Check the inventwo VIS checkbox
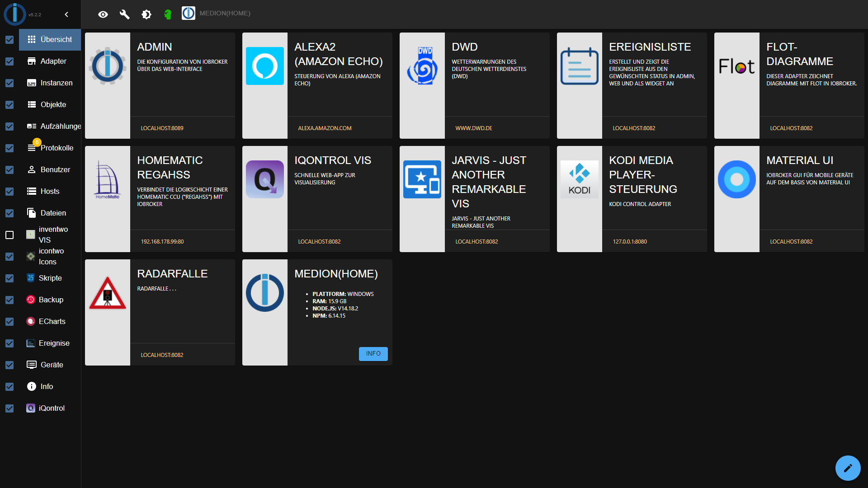The height and width of the screenshot is (488, 868). (9, 235)
